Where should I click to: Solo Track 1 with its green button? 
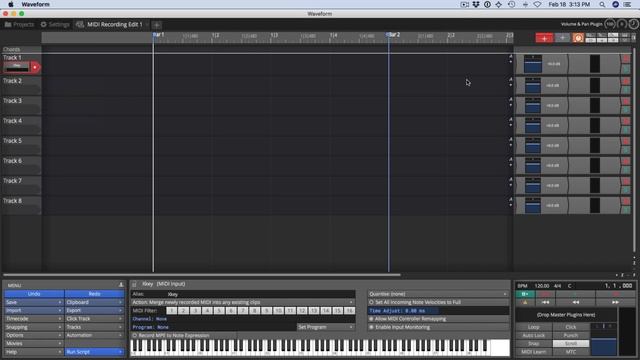[625, 69]
